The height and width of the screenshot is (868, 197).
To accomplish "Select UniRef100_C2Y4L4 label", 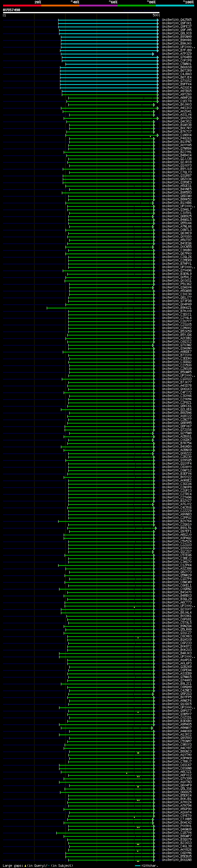I will [x=176, y=318].
